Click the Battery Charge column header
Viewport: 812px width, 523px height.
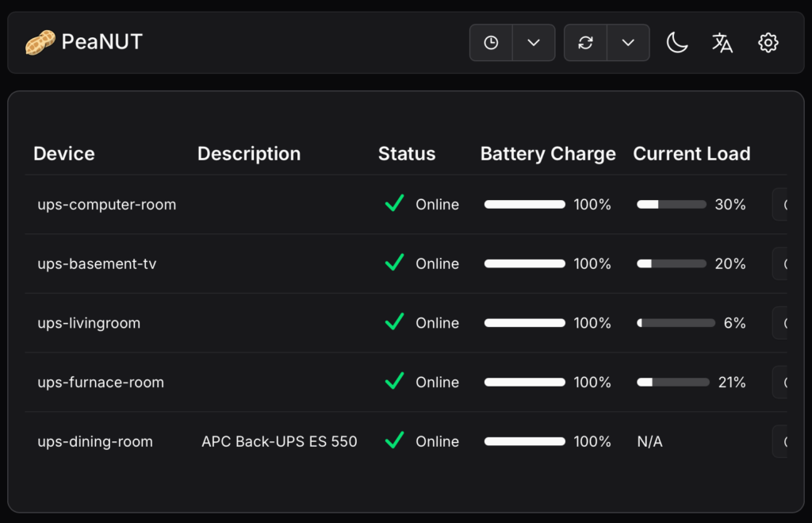tap(548, 154)
